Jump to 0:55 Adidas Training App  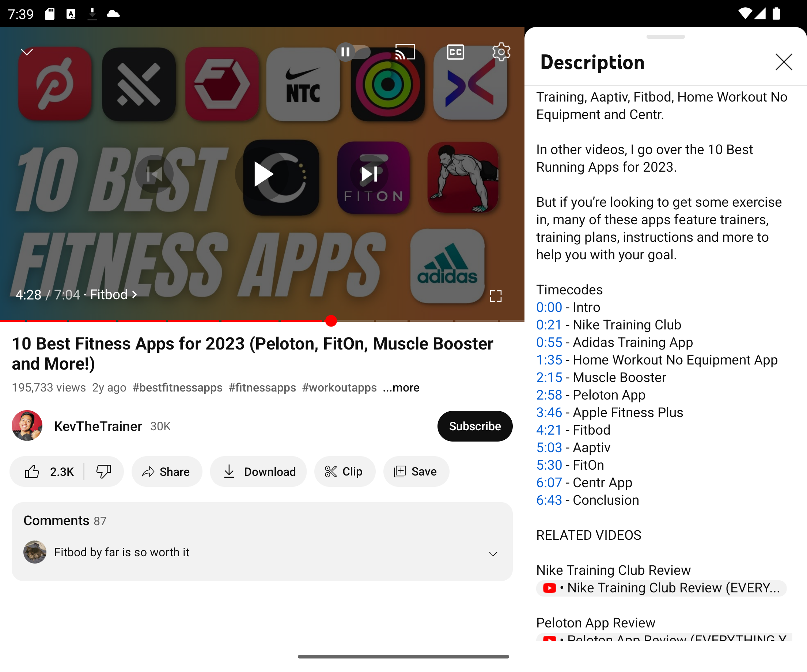pyautogui.click(x=549, y=342)
